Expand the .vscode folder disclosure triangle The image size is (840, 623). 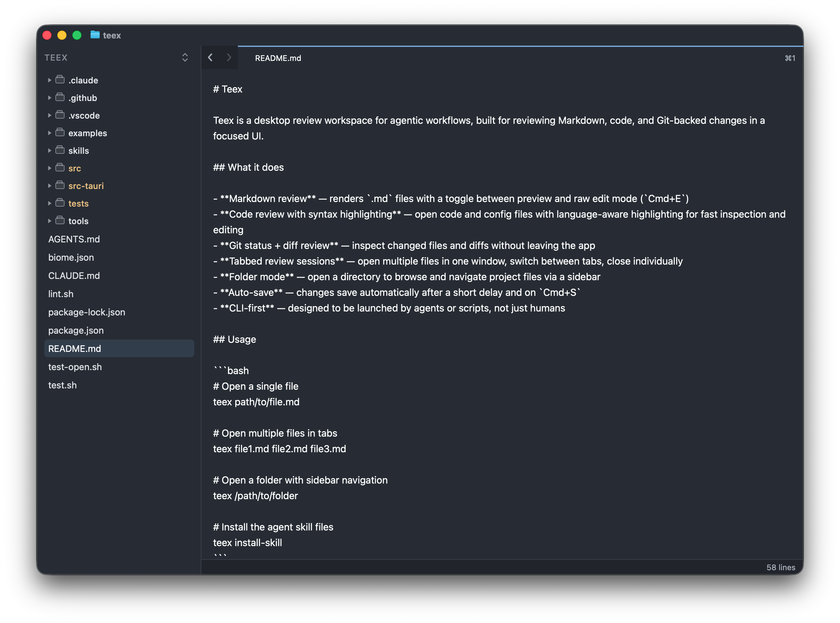[50, 115]
